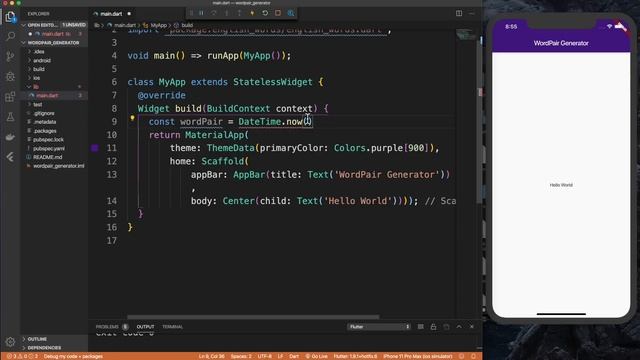Toggle the output scroll lock
640x360 pixels.
433,327
